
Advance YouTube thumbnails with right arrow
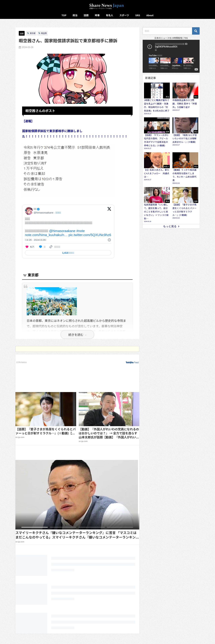click(193, 61)
